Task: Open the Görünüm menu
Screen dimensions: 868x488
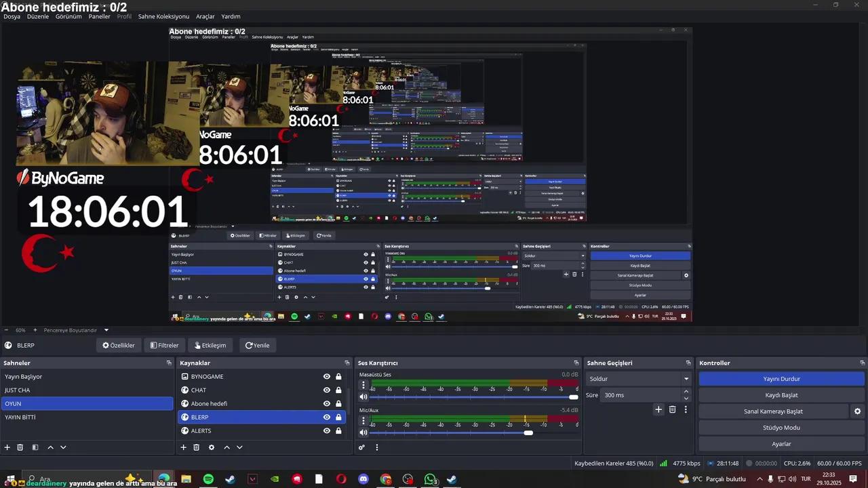Action: pos(68,16)
